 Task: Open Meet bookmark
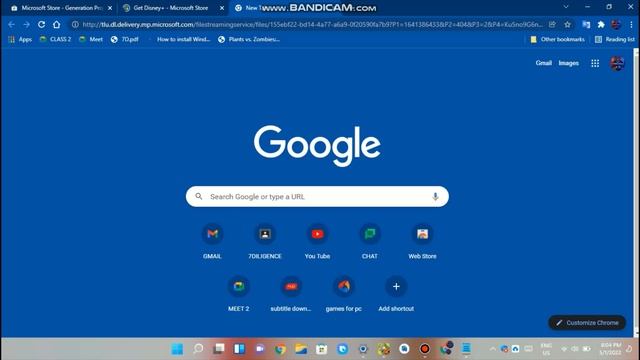(91, 39)
